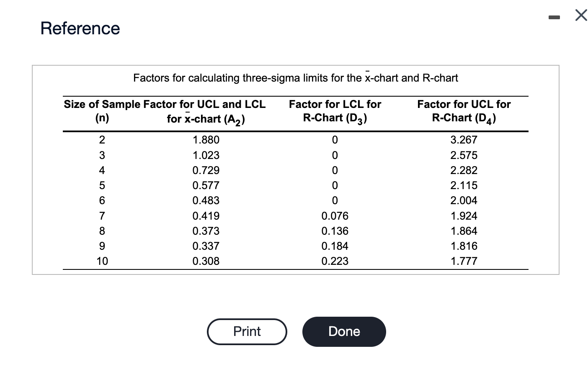Click the table title about three-sigma limits
Image resolution: width=588 pixels, height=369 pixels.
[x=295, y=78]
